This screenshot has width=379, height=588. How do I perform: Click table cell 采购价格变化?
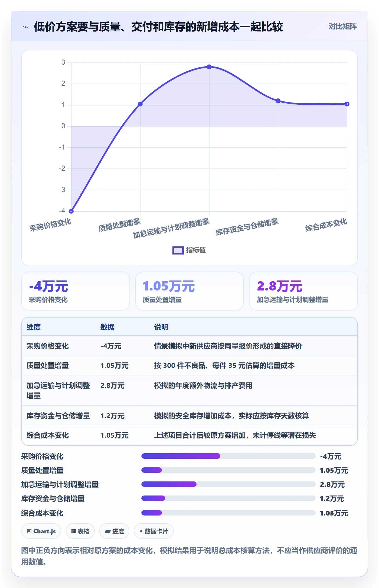(48, 346)
